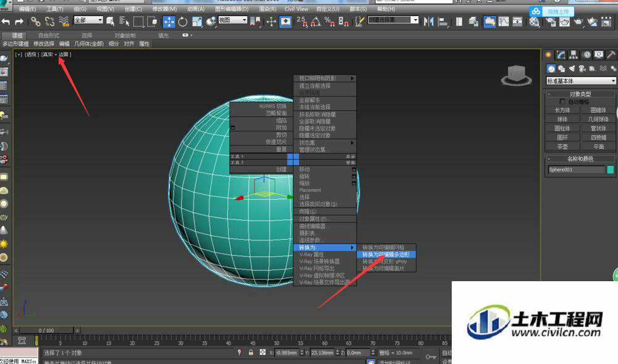This screenshot has height=364, width=618.
Task: Choose the Rectangular Selection Region tool
Action: [x=138, y=22]
